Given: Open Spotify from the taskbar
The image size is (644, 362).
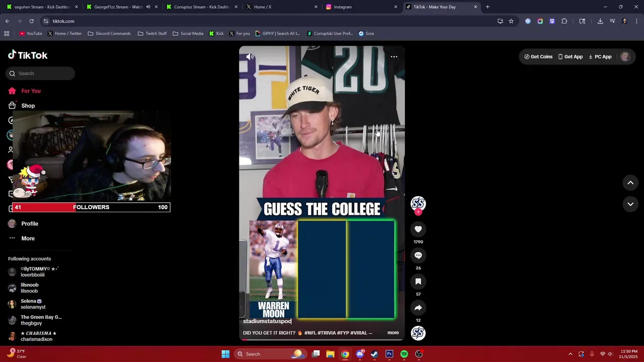Looking at the screenshot, I should click(x=404, y=354).
